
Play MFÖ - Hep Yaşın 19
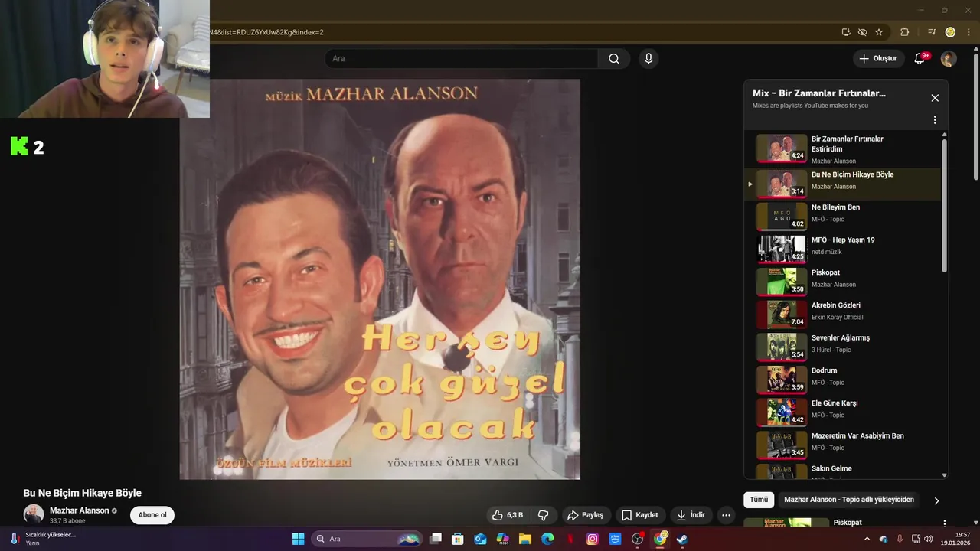[842, 249]
